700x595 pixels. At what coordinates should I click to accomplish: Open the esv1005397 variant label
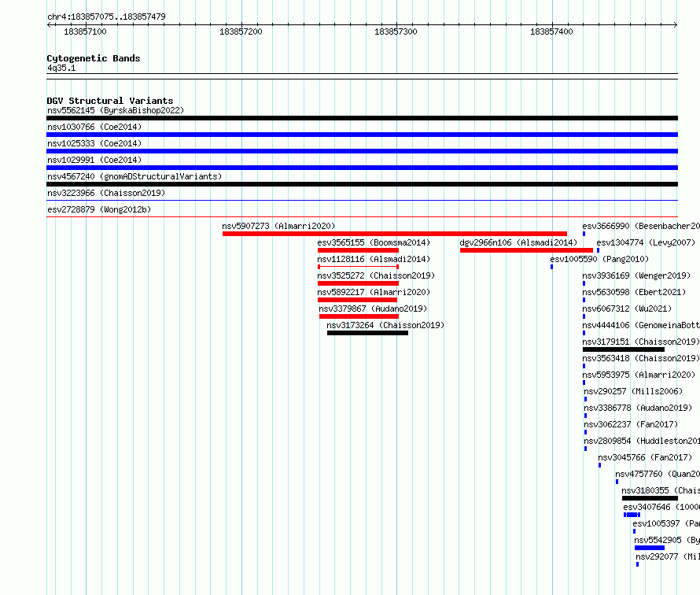[x=666, y=523]
